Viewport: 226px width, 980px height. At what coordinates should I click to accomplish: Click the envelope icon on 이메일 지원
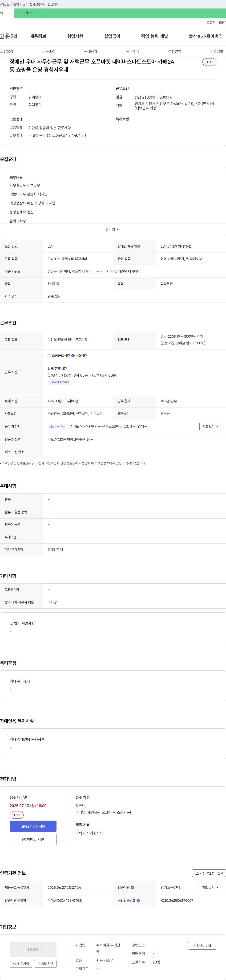click(24, 839)
